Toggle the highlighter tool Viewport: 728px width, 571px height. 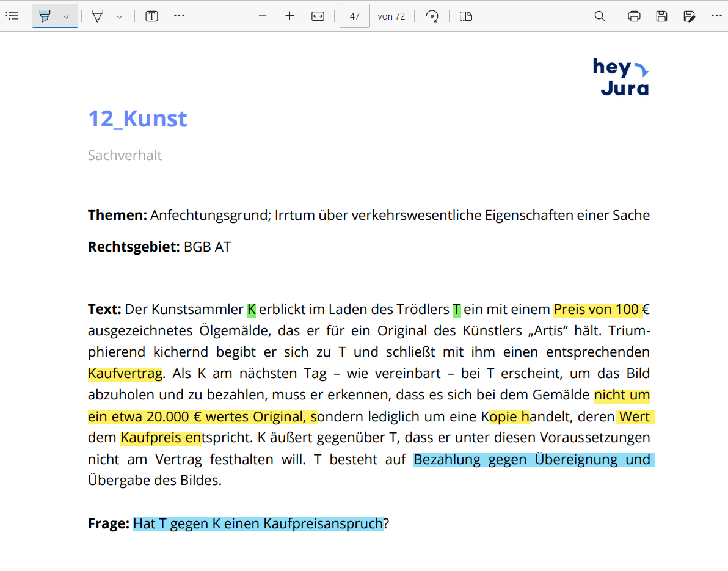pyautogui.click(x=45, y=16)
